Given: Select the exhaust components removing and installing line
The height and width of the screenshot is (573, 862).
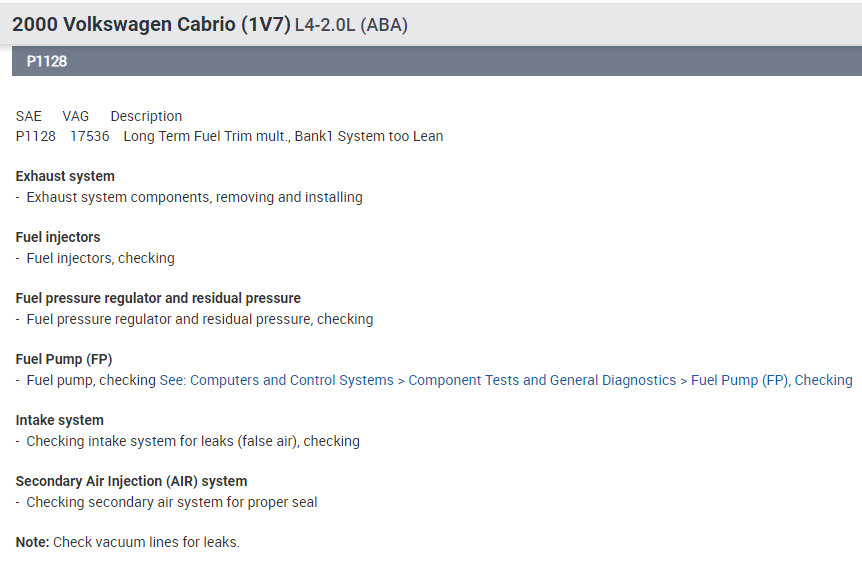Looking at the screenshot, I should [194, 197].
